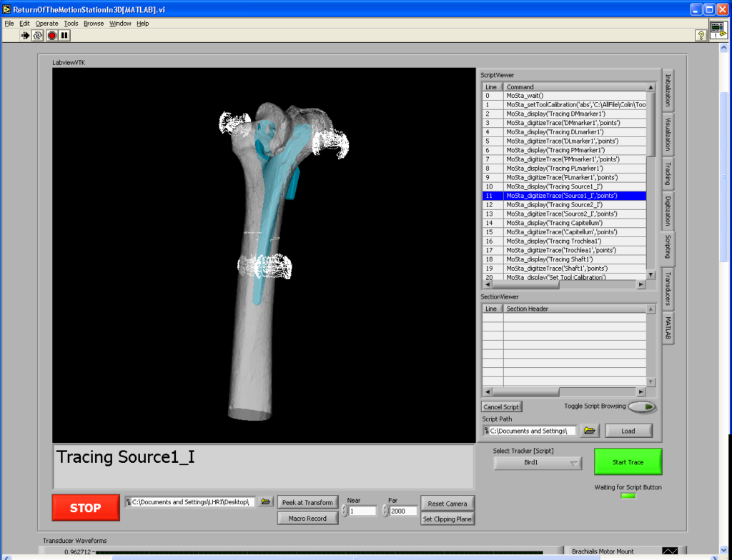This screenshot has width=732, height=560.
Task: Click the LabVIEW icon in the title bar
Action: (6, 9)
